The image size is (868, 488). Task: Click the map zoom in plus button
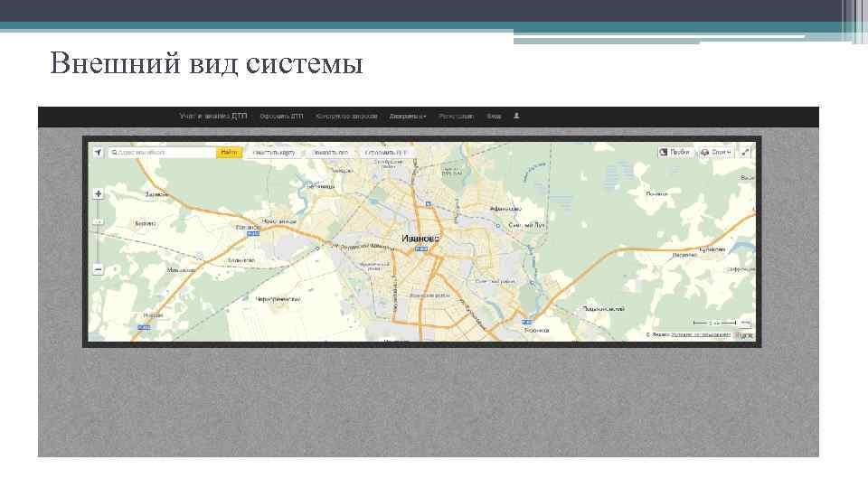click(98, 193)
